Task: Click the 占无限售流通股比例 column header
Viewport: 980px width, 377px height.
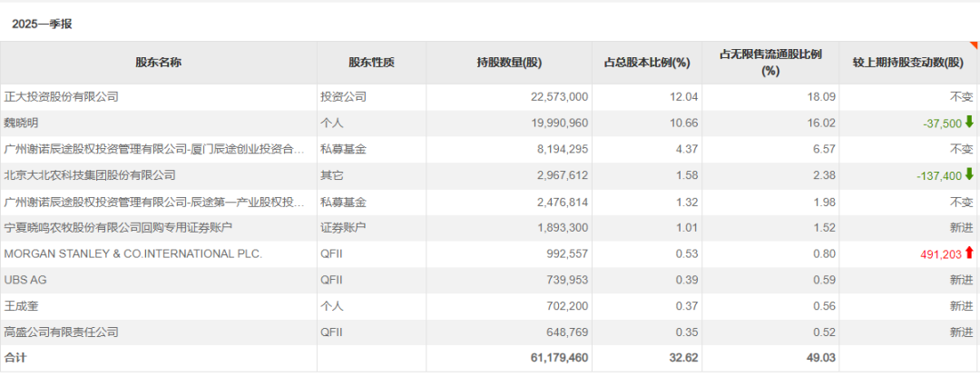Action: click(x=770, y=63)
